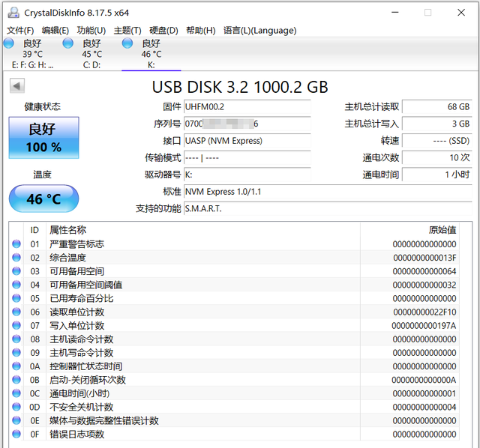The image size is (480, 448).
Task: Click the status dot for 已用寿命百分比 row
Action: [16, 298]
